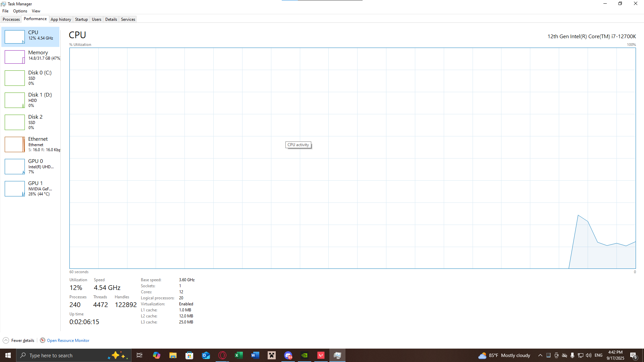Image resolution: width=644 pixels, height=362 pixels.
Task: Open the App history tab
Action: (61, 19)
